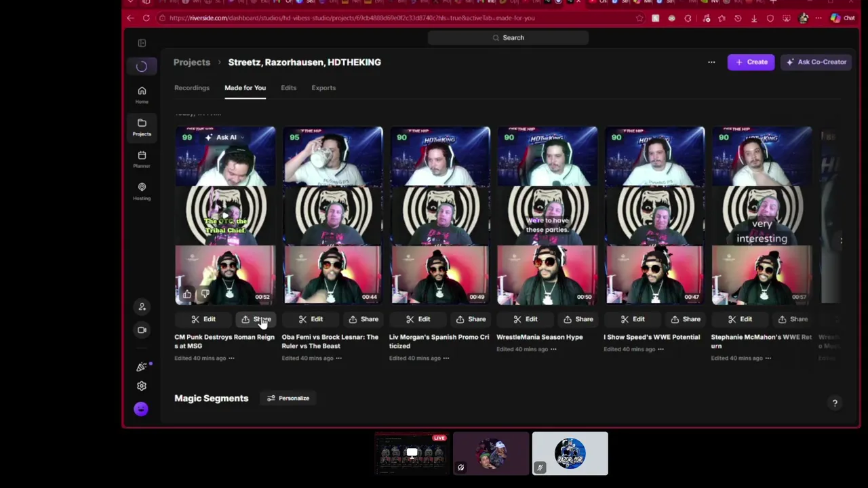This screenshot has width=868, height=488.
Task: Open the what's new party icon
Action: point(142,367)
